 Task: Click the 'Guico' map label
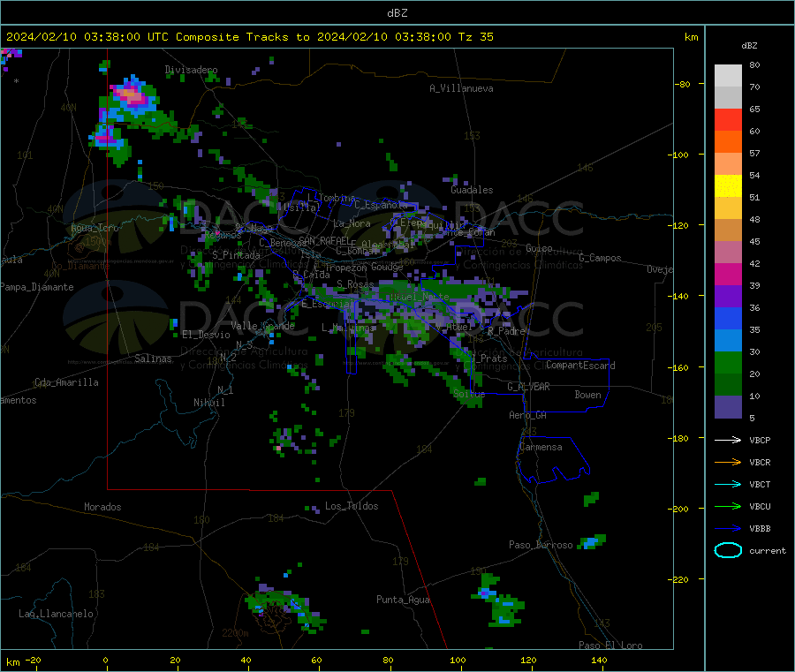click(x=539, y=248)
